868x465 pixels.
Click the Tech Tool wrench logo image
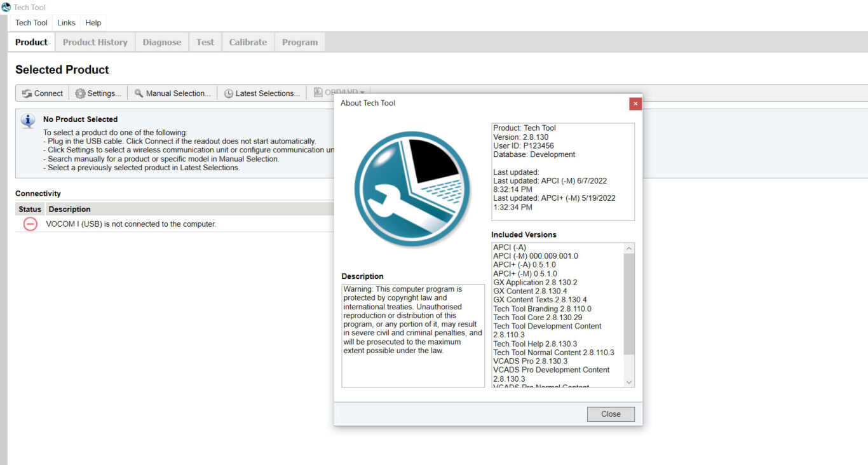412,189
